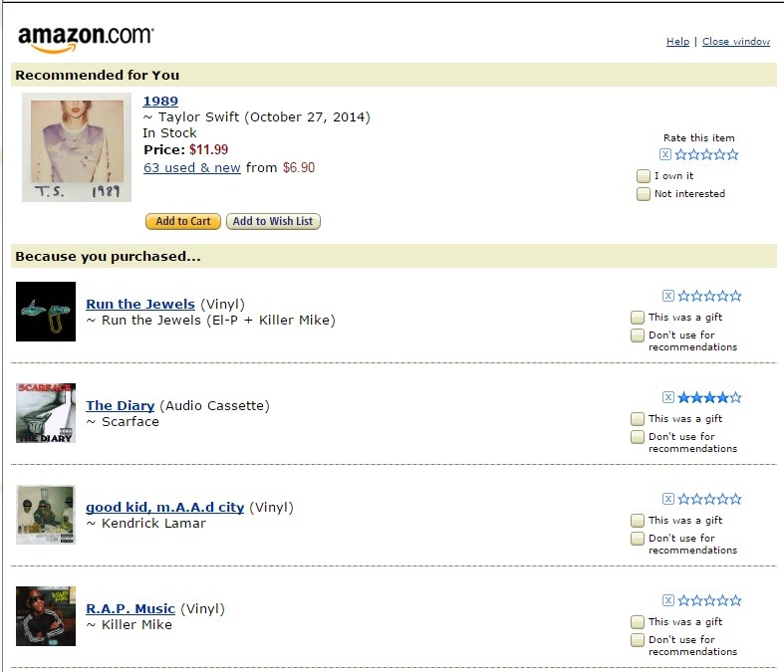This screenshot has height=672, width=784.
Task: Rate 1989 album five stars
Action: [733, 154]
